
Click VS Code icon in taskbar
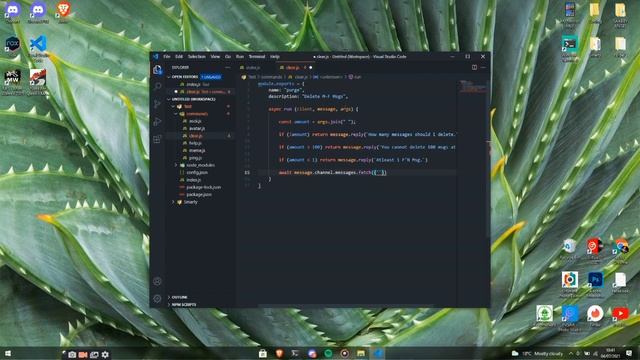[378, 353]
